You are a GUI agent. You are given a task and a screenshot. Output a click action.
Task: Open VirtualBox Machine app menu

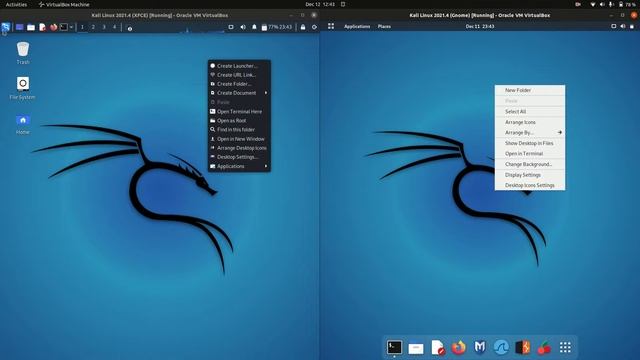coord(64,4)
